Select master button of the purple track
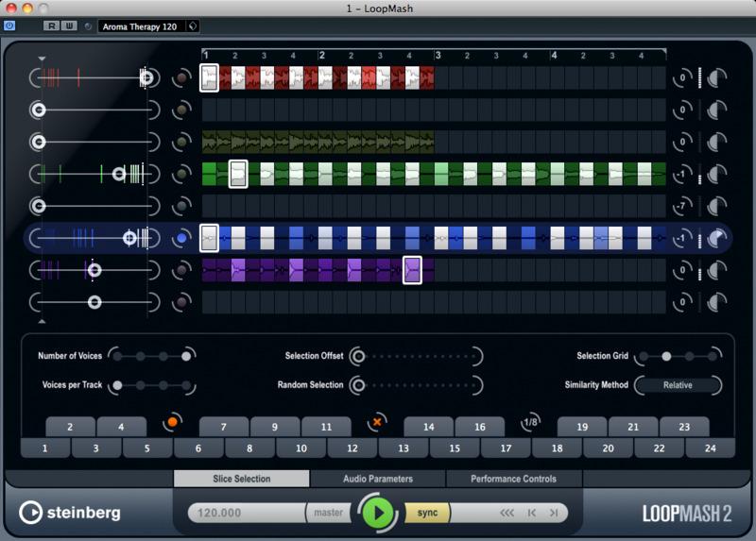The width and height of the screenshot is (756, 541). pyautogui.click(x=181, y=270)
